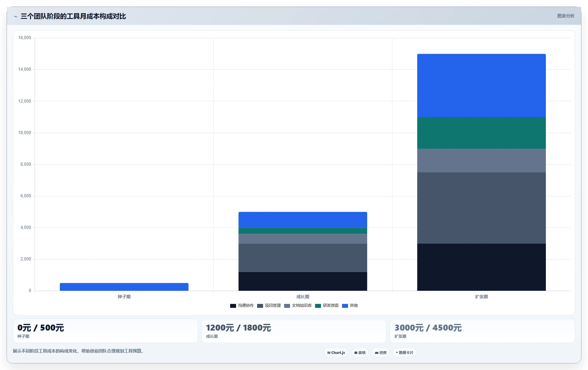Open the 1200元 / 1800元 成长期 card

tap(294, 331)
